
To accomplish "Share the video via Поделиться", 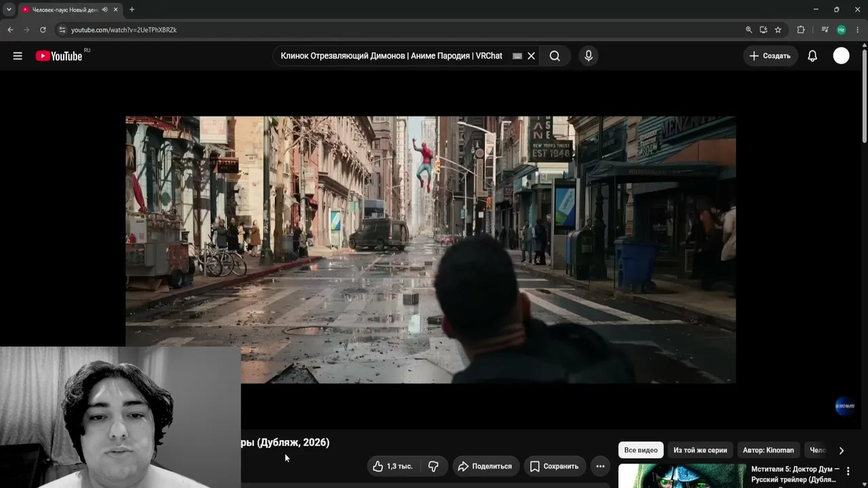I will [x=485, y=466].
